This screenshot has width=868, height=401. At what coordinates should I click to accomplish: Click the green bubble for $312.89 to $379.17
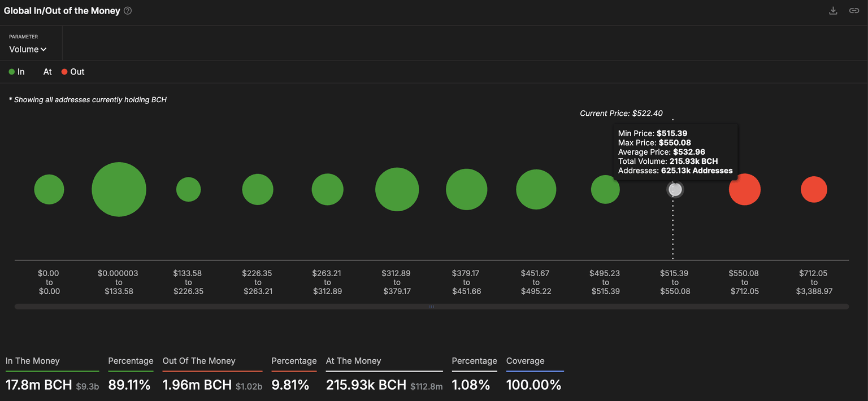397,190
